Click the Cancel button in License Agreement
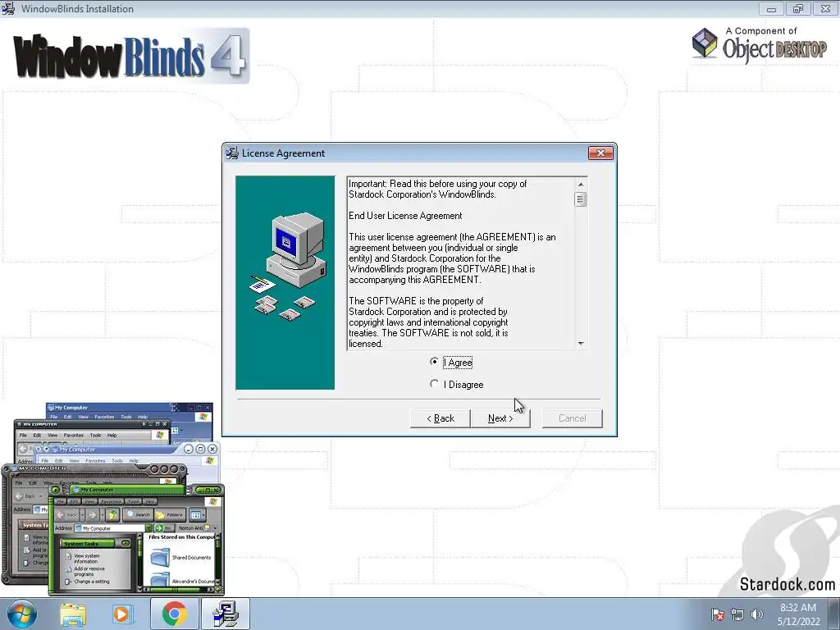The height and width of the screenshot is (630, 840). 572,418
